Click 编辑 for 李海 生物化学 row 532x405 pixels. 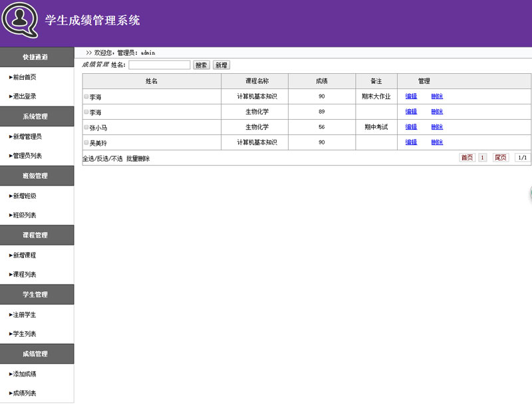click(x=411, y=112)
